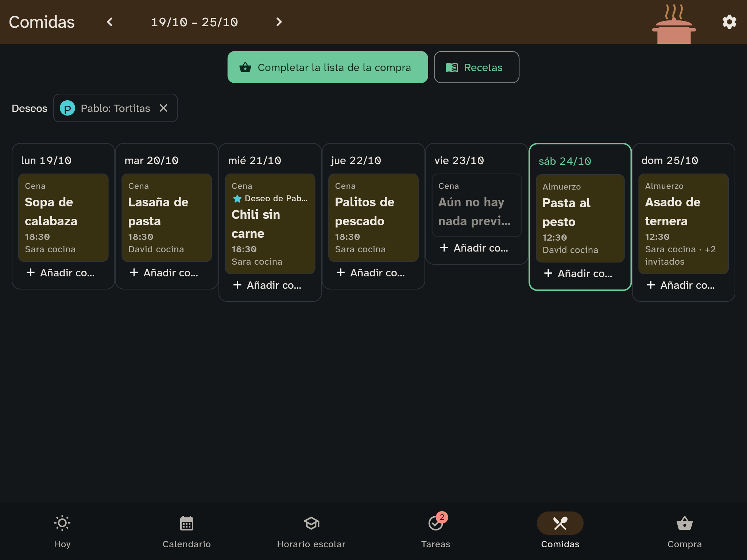Open the Hoy tab
Image resolution: width=747 pixels, height=560 pixels.
[x=62, y=531]
